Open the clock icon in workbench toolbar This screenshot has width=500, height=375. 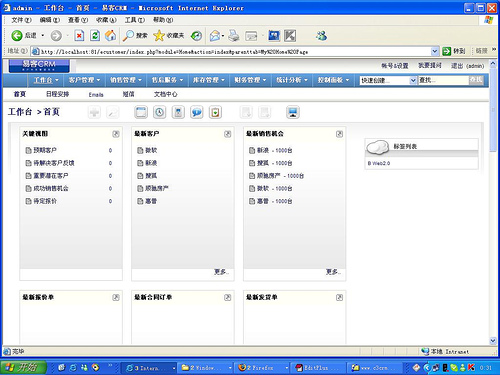pyautogui.click(x=159, y=112)
